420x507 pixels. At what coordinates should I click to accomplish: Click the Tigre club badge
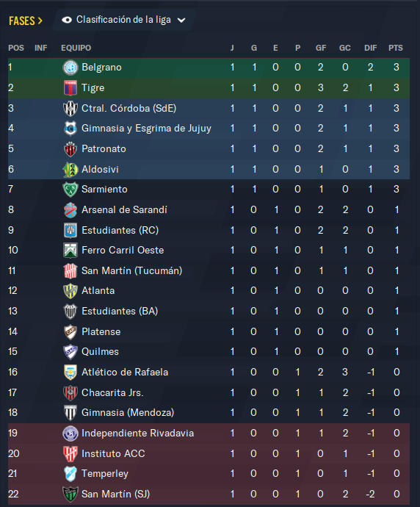pyautogui.click(x=70, y=88)
